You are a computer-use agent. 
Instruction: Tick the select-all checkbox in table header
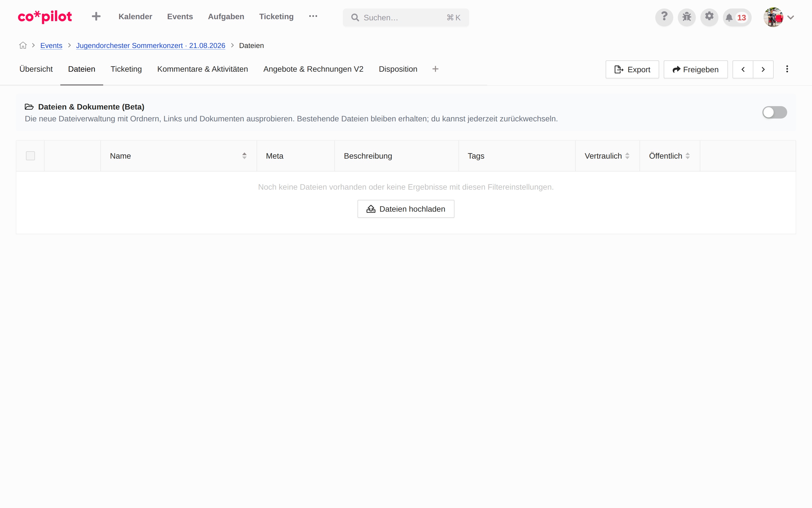point(30,156)
